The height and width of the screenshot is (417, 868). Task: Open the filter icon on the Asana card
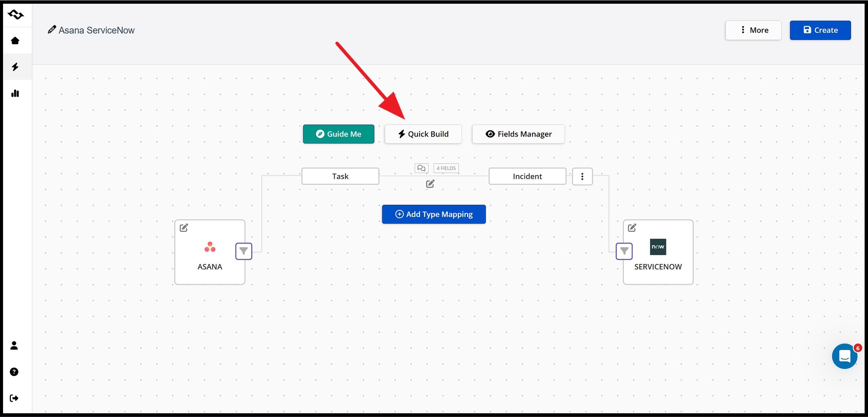pyautogui.click(x=244, y=251)
